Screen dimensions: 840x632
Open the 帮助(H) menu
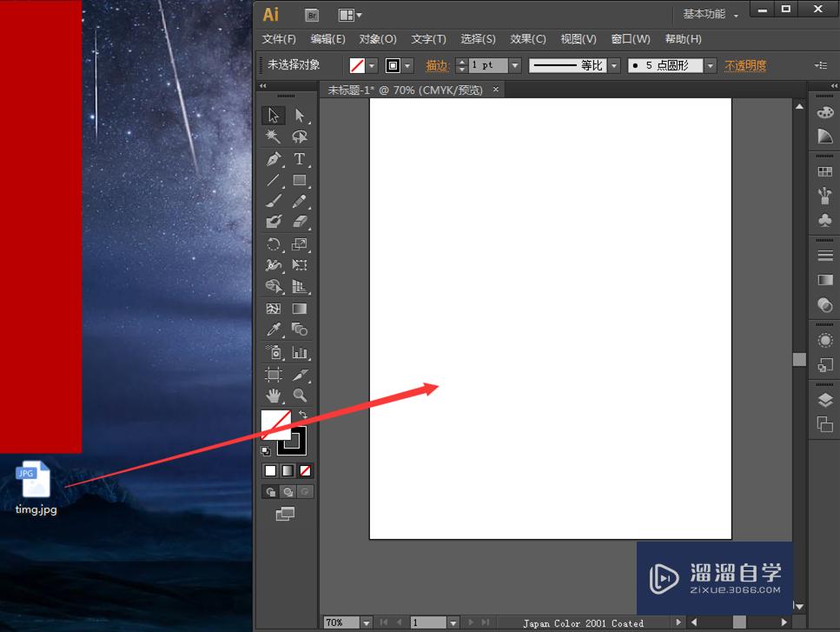pos(683,39)
